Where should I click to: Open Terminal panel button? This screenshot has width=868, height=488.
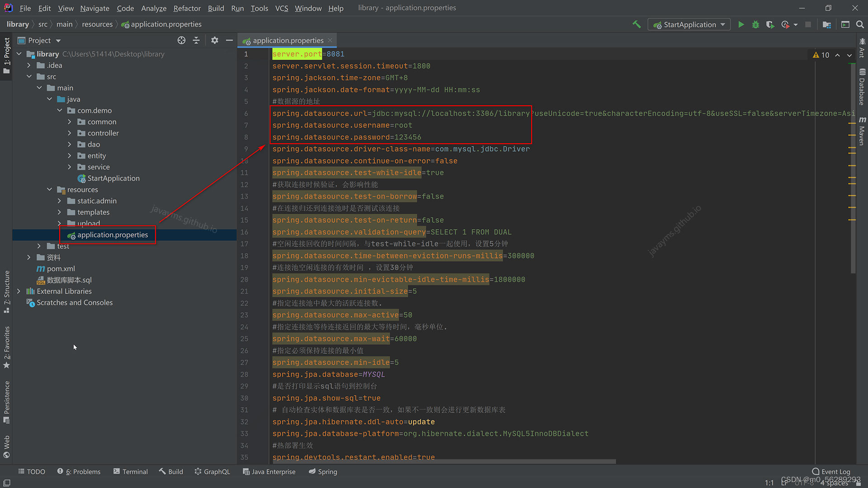(x=135, y=471)
